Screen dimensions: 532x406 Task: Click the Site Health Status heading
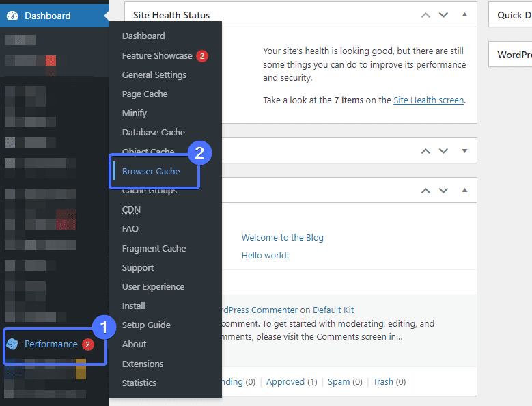click(x=171, y=15)
